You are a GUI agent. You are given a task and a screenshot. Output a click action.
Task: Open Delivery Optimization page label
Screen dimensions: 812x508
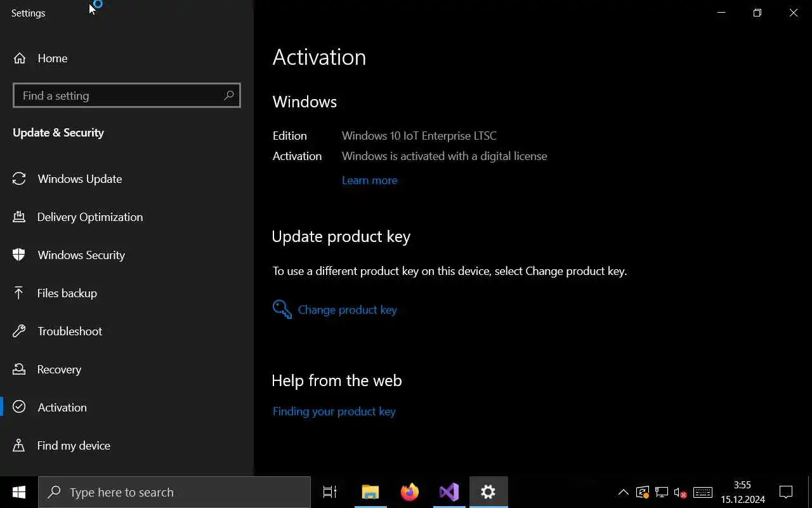pos(90,217)
